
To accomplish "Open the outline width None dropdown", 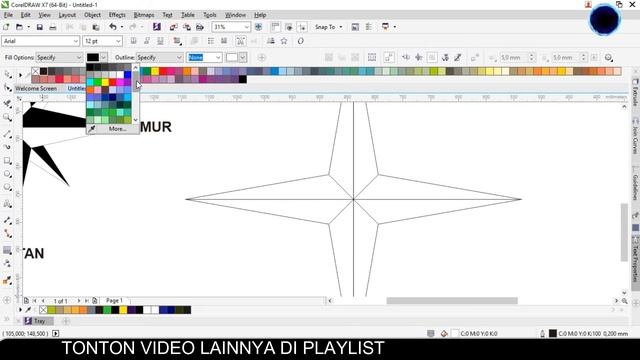I will click(x=218, y=58).
